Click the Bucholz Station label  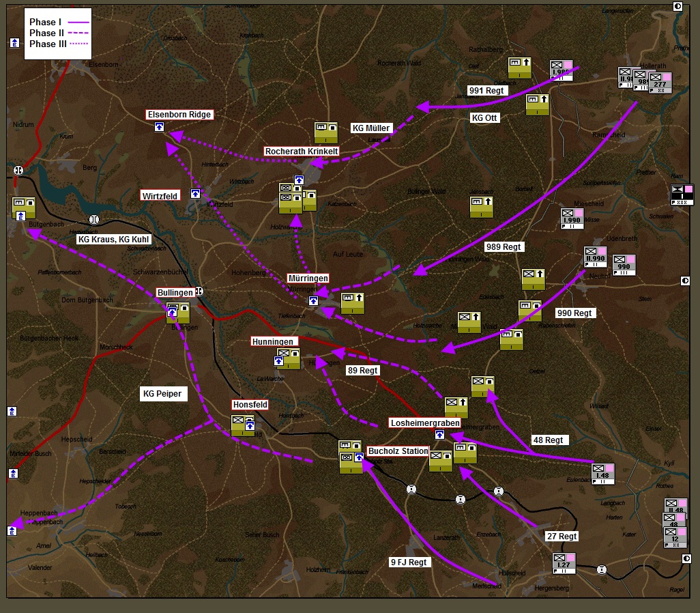pyautogui.click(x=398, y=451)
